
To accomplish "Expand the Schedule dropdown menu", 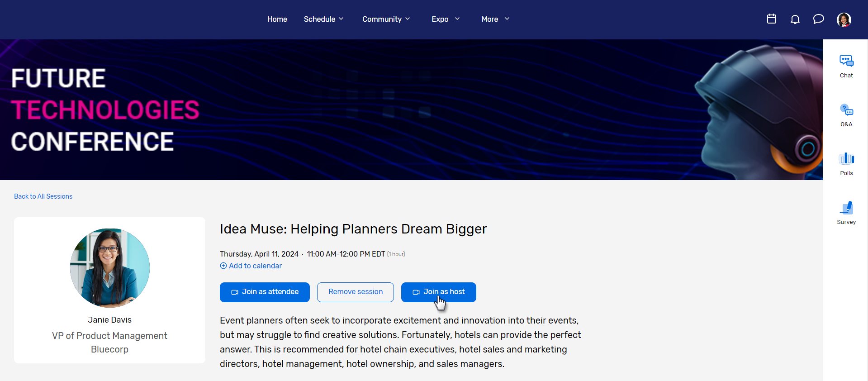I will (323, 19).
